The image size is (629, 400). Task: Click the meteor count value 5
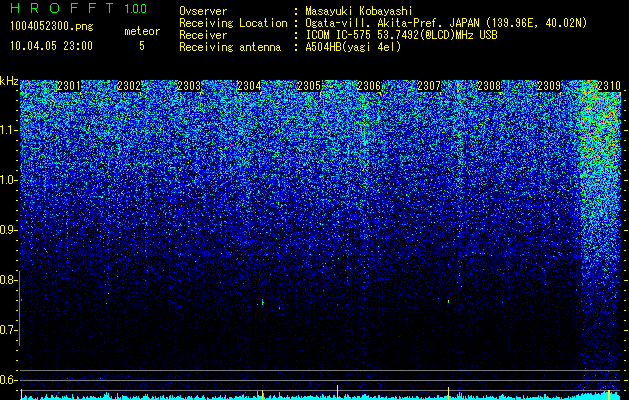(x=142, y=46)
